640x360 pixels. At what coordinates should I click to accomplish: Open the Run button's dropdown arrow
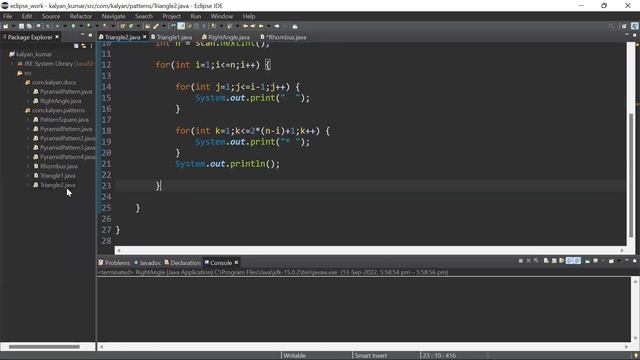click(81, 26)
